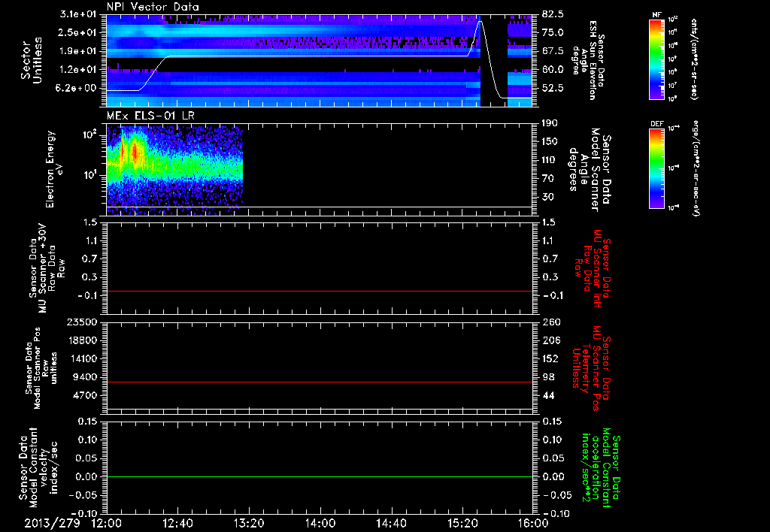Click the 14:40 time tick label

click(x=391, y=523)
